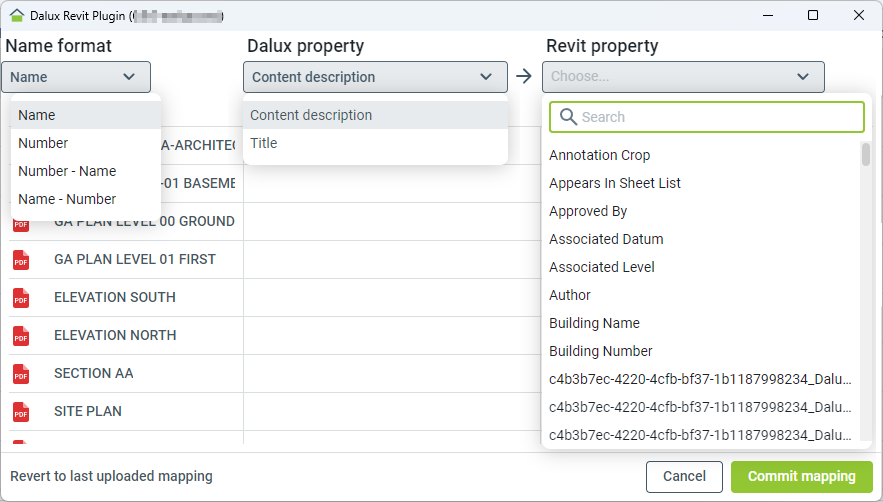Click PDF icon beside SECTION AA

coord(21,374)
